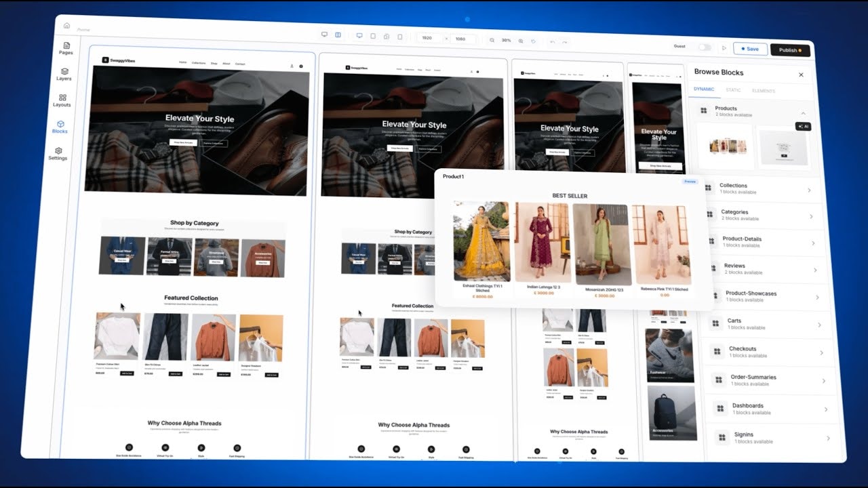Close the Browse Blocks panel
This screenshot has height=488, width=868.
click(x=801, y=75)
